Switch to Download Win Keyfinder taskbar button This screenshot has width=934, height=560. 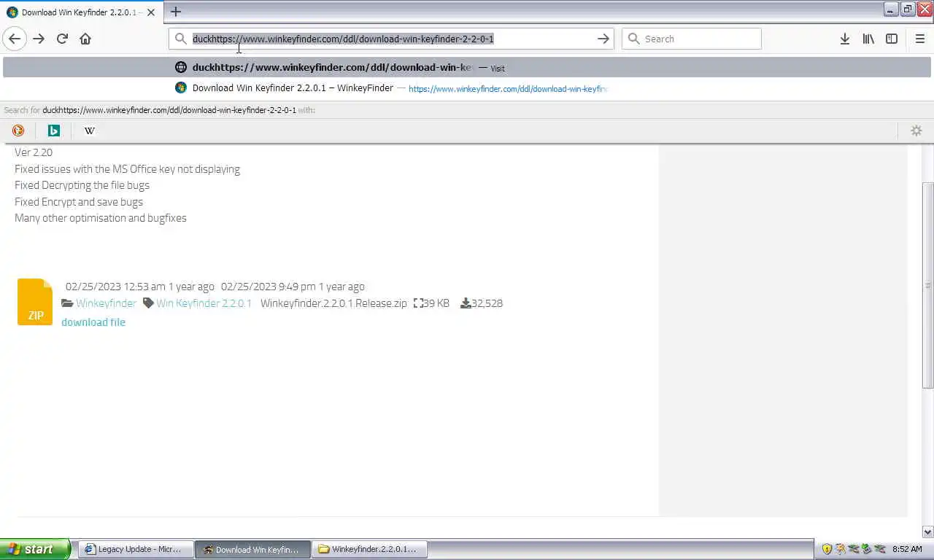tap(253, 549)
